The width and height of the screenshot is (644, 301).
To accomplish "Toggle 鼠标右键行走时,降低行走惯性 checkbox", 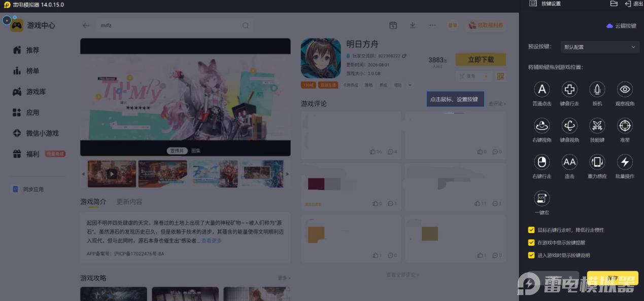I will (531, 230).
